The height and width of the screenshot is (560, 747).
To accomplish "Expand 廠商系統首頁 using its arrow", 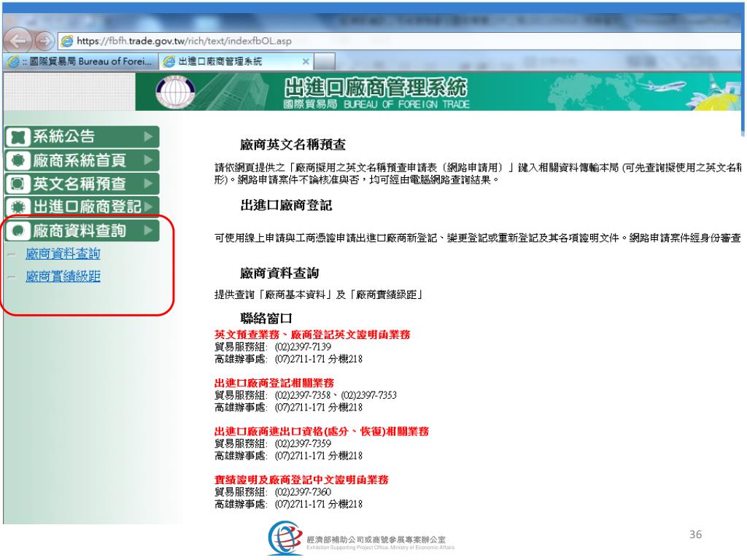I will pyautogui.click(x=148, y=160).
